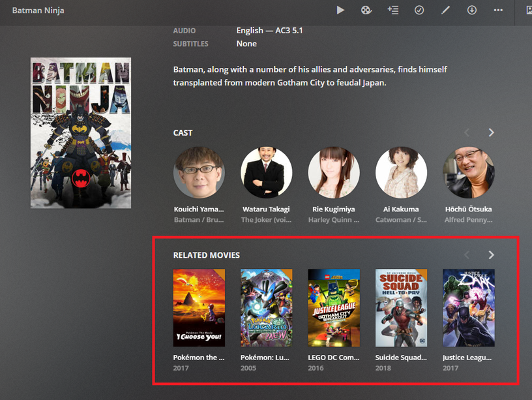
Task: Open the Pokémon I Choose You poster
Action: coord(199,307)
